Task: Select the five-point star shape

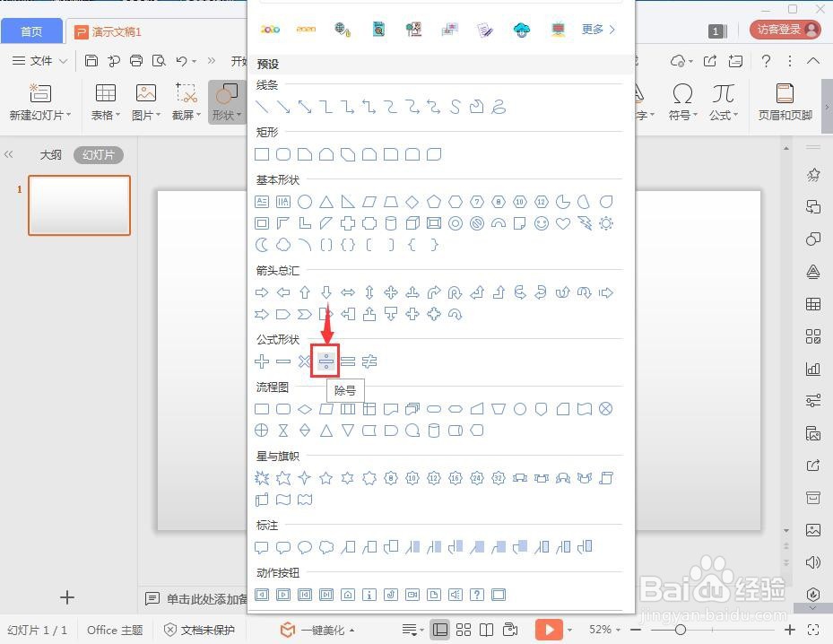Action: [325, 478]
